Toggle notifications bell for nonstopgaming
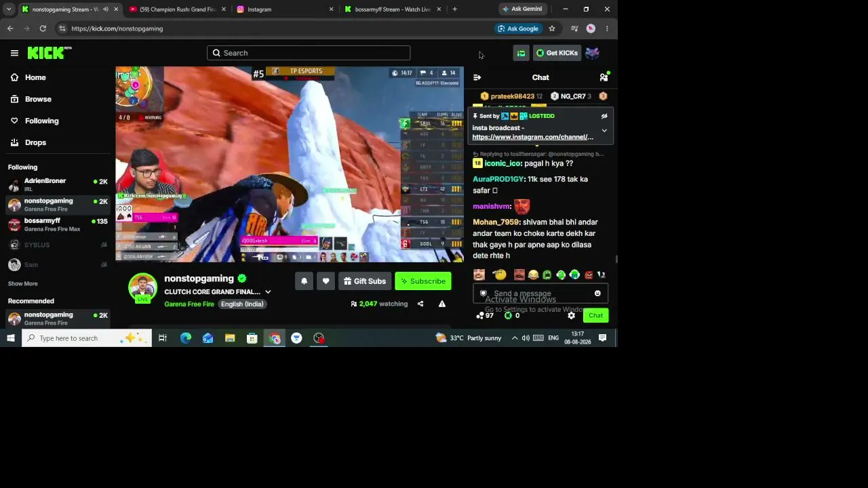 click(304, 281)
